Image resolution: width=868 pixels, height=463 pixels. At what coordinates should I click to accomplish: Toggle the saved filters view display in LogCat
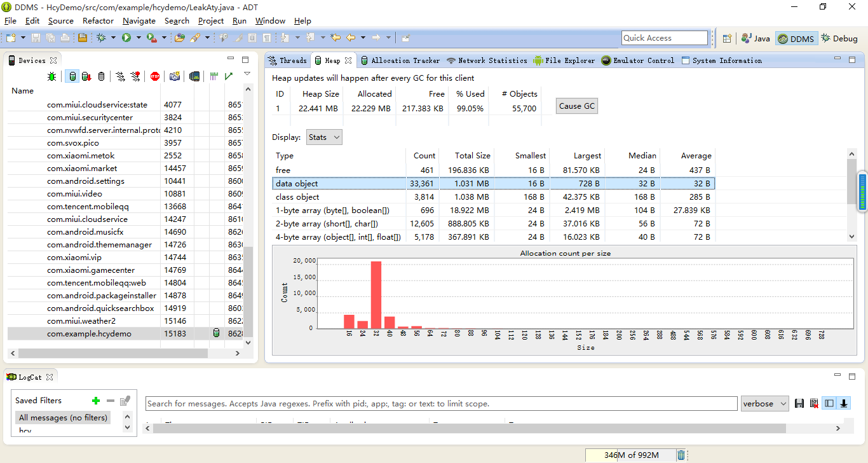(829, 403)
